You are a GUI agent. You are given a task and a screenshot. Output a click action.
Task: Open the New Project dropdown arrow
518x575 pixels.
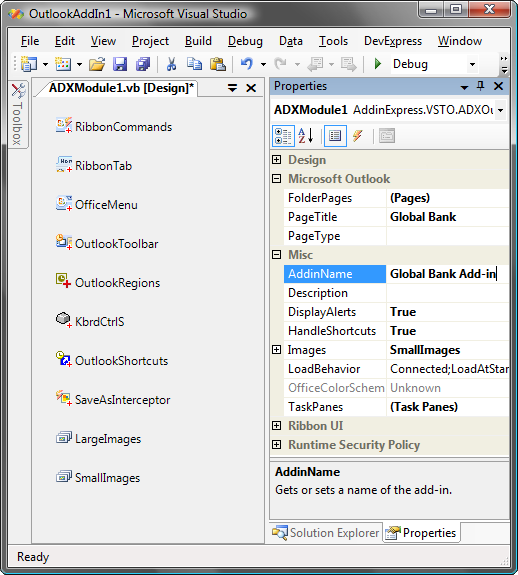45,65
